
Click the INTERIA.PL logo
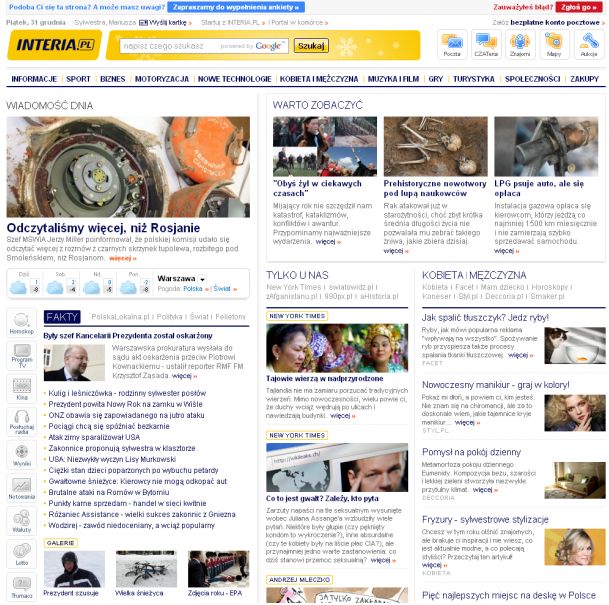point(55,45)
